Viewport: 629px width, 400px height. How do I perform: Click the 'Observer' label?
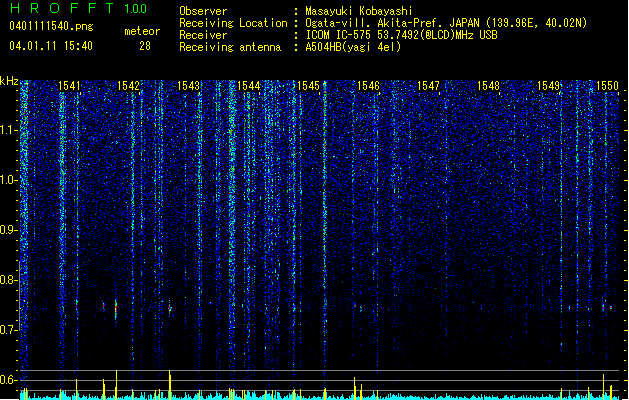tap(203, 11)
